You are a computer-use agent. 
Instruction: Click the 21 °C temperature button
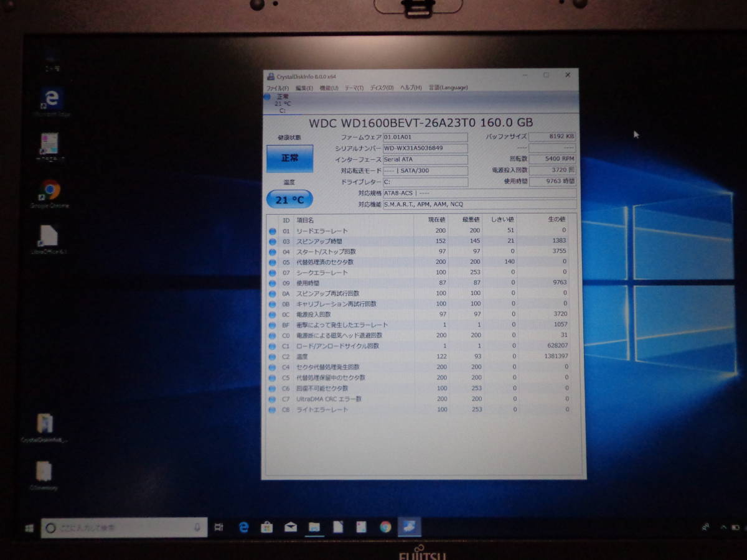pos(289,200)
